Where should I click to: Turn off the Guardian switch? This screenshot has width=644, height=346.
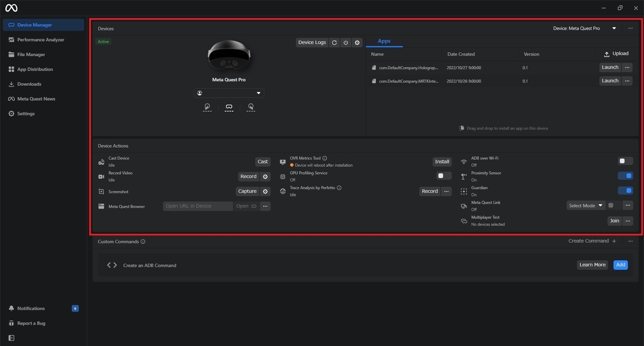(x=625, y=190)
